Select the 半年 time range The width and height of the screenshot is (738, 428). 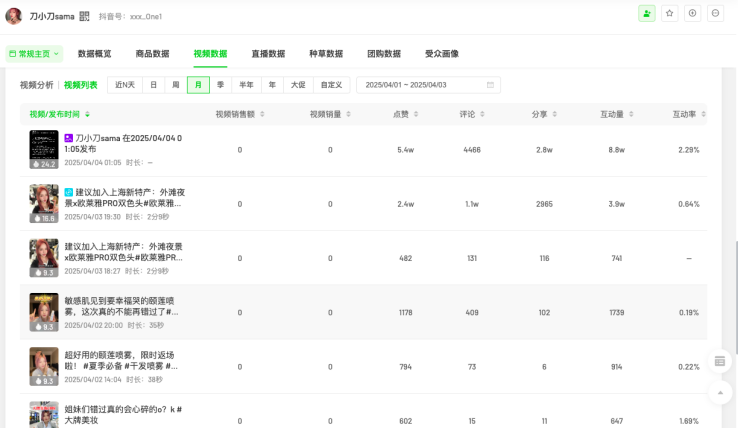click(x=246, y=85)
